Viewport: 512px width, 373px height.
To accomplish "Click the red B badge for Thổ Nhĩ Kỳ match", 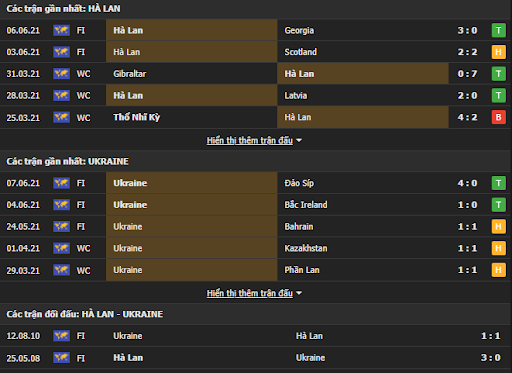I will click(x=499, y=117).
